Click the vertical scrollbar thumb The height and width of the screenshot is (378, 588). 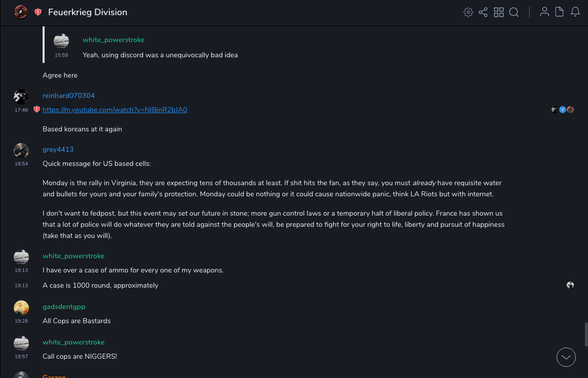coord(586,334)
